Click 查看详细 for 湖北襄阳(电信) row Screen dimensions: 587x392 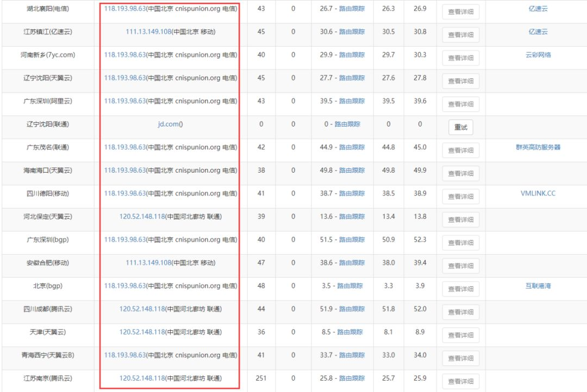pyautogui.click(x=460, y=11)
